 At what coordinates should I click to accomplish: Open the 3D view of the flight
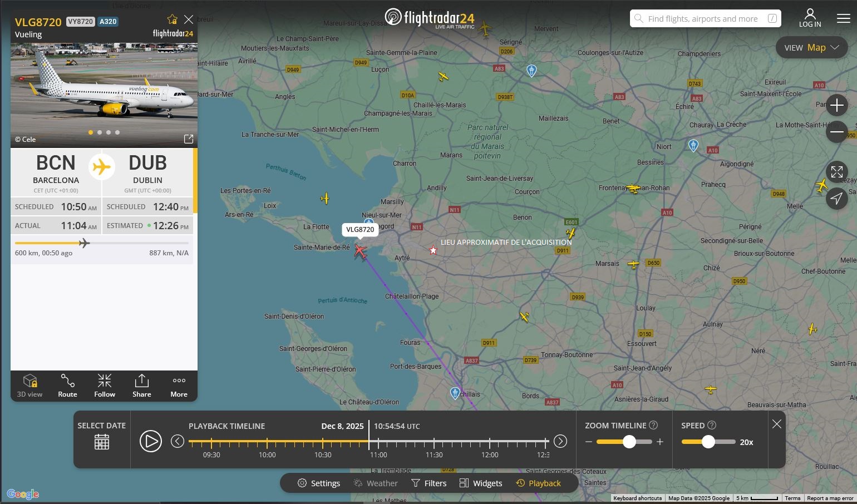pyautogui.click(x=29, y=386)
